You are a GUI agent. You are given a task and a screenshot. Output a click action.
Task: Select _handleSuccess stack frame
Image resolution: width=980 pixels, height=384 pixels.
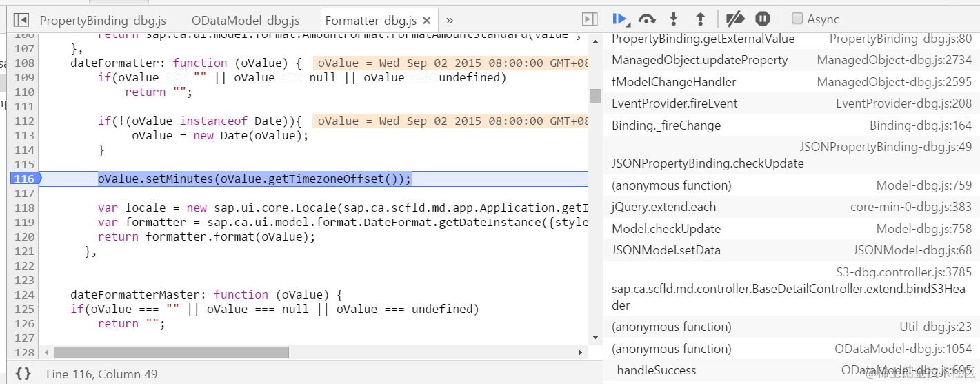(x=654, y=370)
